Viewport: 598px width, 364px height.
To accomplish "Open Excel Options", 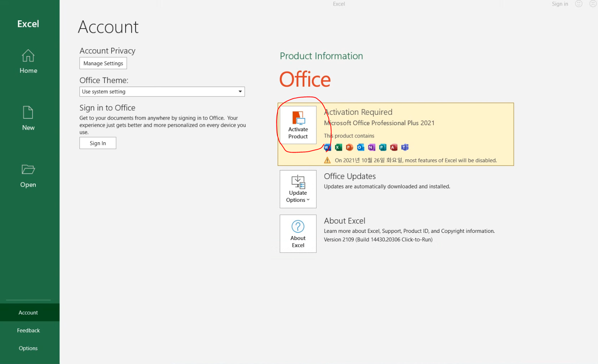I will point(28,348).
